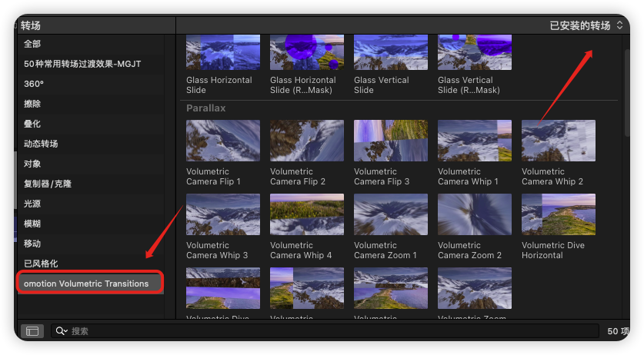This screenshot has height=355, width=644.
Task: Open the search filter magnifier menu
Action: tap(62, 330)
